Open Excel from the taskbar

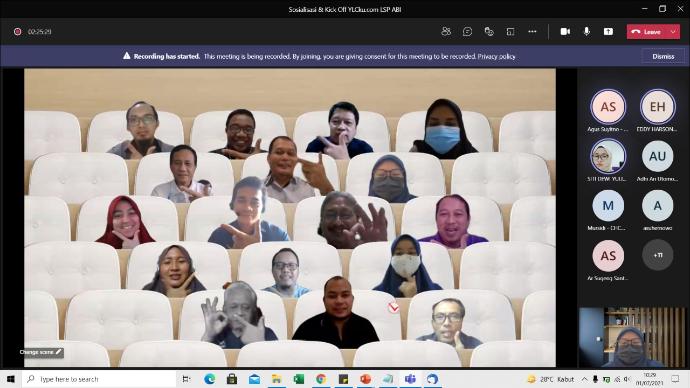pos(299,379)
